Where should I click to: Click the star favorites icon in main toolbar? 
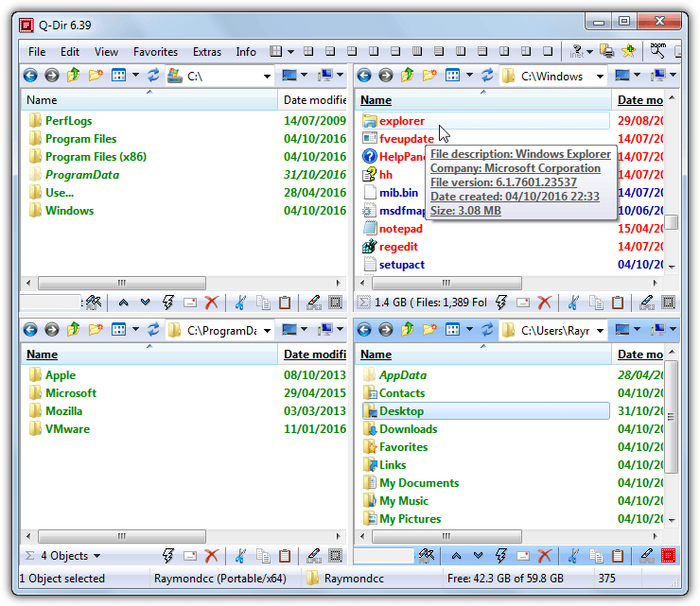(x=628, y=51)
